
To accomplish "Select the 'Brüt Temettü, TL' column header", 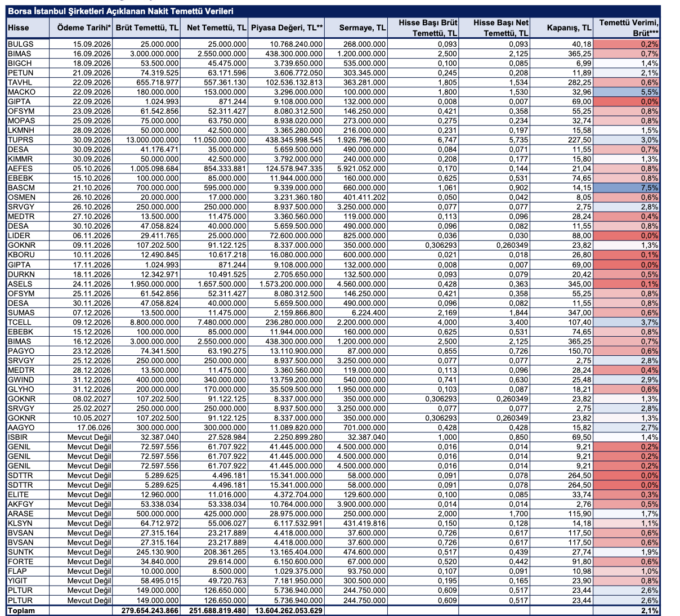I will pyautogui.click(x=147, y=28).
